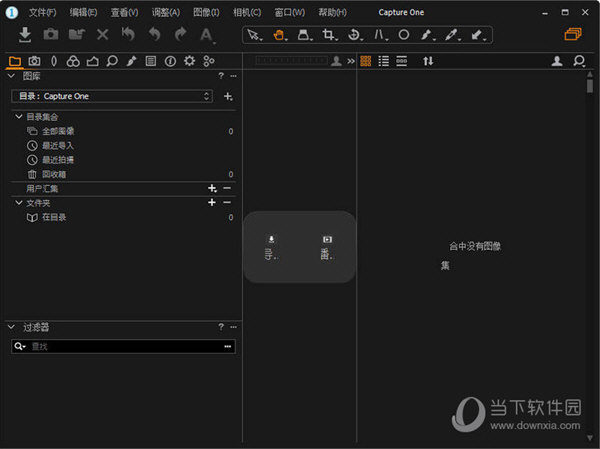The image size is (600, 449).
Task: Click the rotate tool in cursor toolbar
Action: coord(353,35)
